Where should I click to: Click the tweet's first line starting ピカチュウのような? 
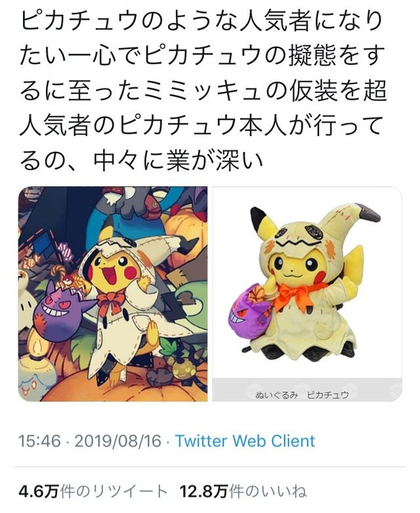tap(201, 21)
